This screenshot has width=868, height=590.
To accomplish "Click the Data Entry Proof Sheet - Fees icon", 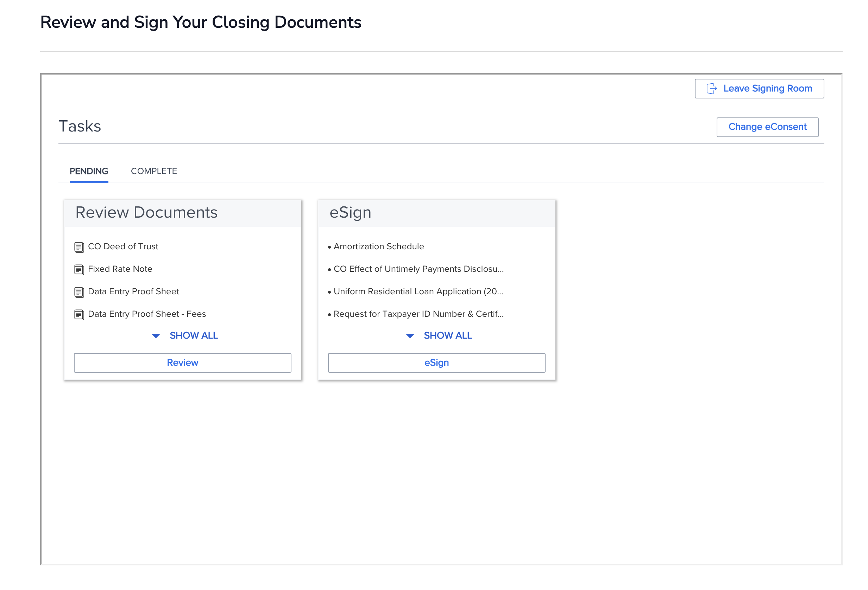I will pos(79,315).
